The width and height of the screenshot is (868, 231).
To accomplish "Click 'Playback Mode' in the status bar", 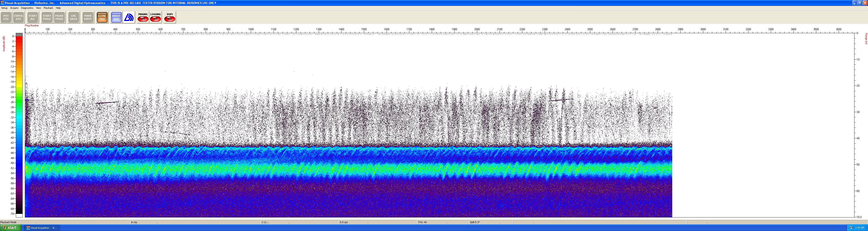I will click(8, 222).
